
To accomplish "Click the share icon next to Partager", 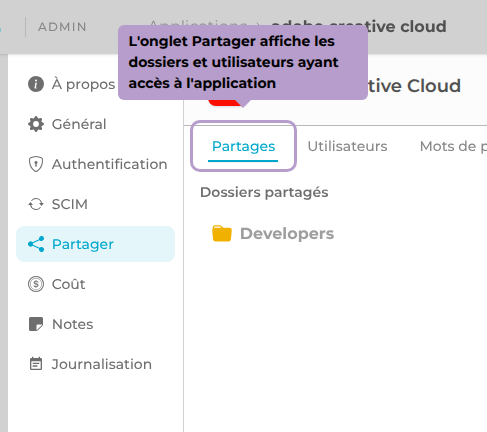I will click(x=36, y=244).
